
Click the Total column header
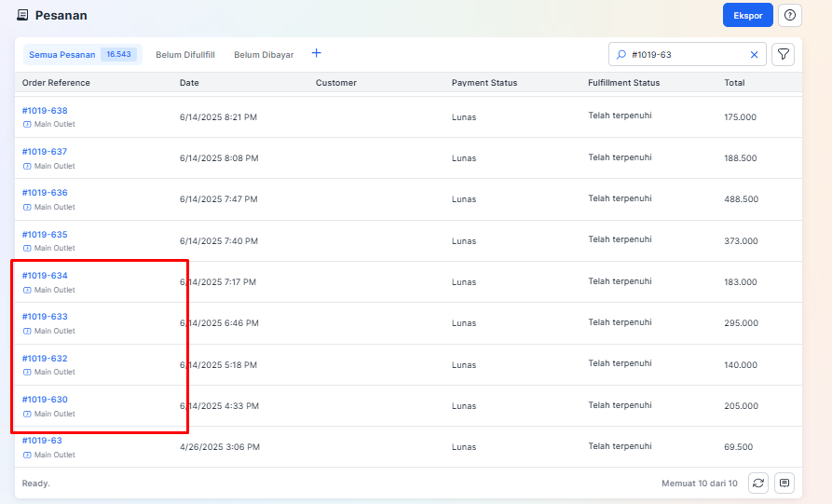[734, 83]
